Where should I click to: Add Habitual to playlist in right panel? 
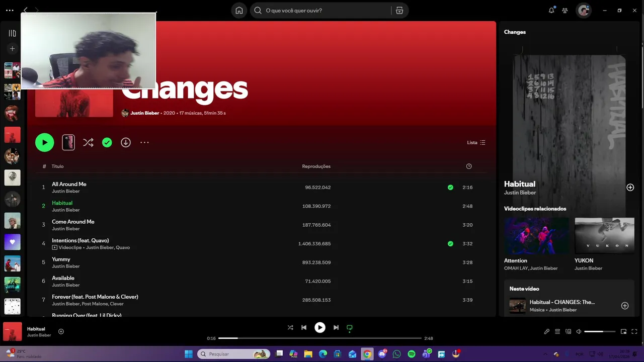(x=630, y=188)
